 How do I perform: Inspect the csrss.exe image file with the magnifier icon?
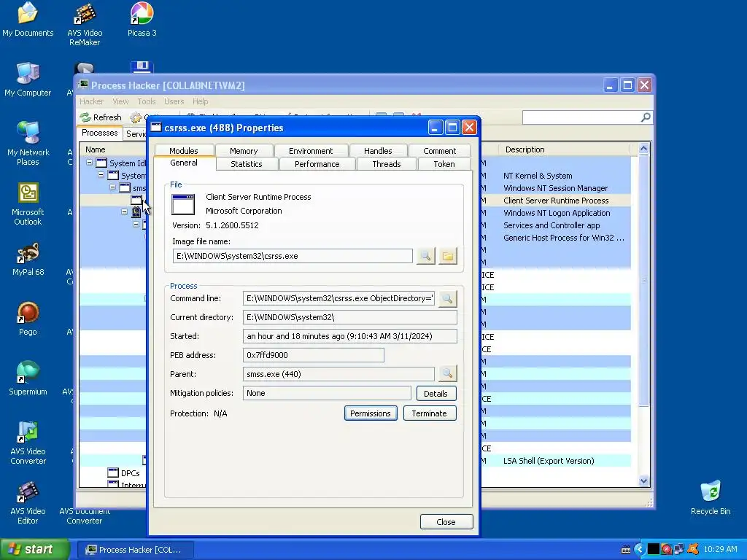pyautogui.click(x=425, y=256)
